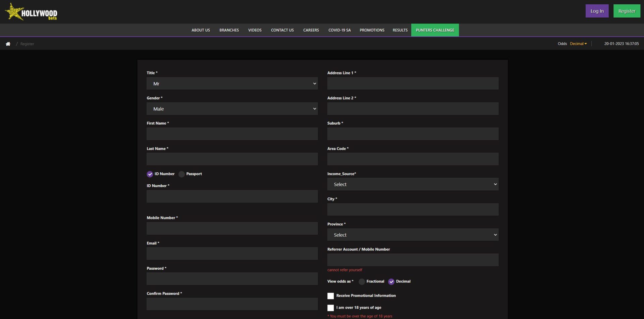Open the Gender dropdown
644x319 pixels.
[x=232, y=109]
